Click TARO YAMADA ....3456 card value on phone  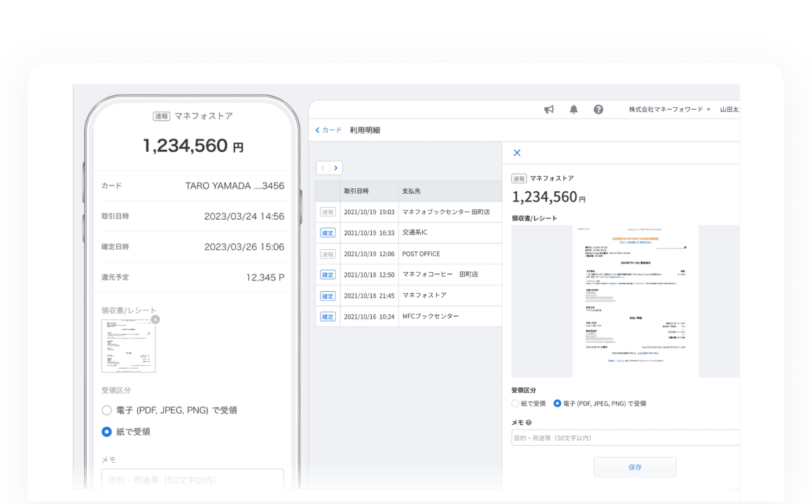(234, 186)
